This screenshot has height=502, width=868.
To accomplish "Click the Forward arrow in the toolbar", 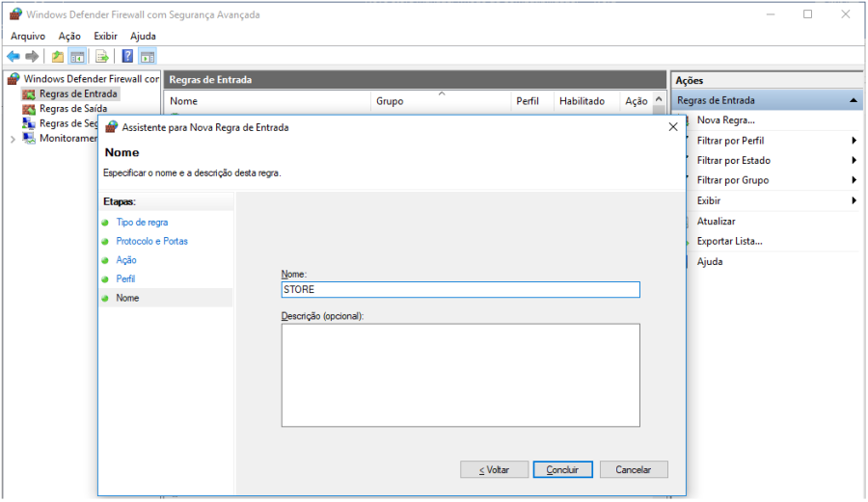I will tap(32, 57).
